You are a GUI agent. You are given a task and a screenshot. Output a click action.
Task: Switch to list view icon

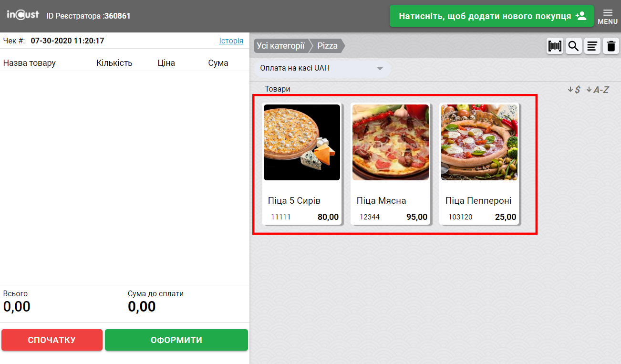point(592,46)
